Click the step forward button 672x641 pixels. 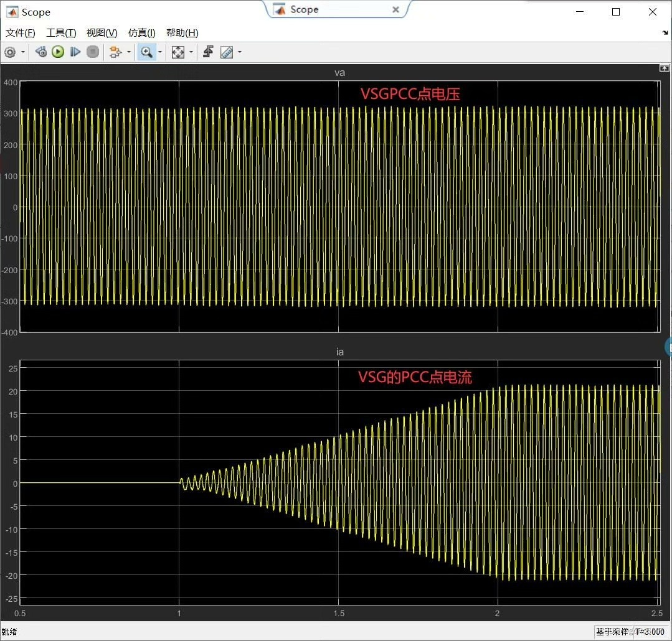point(75,52)
